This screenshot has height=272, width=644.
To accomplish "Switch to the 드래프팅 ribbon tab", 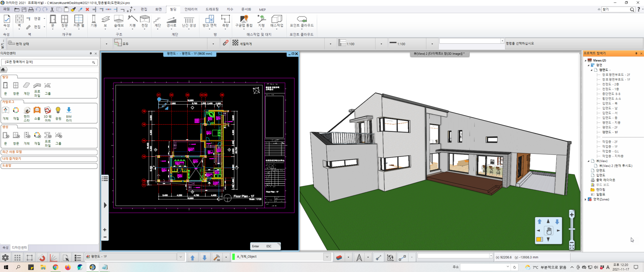I will coord(212,9).
